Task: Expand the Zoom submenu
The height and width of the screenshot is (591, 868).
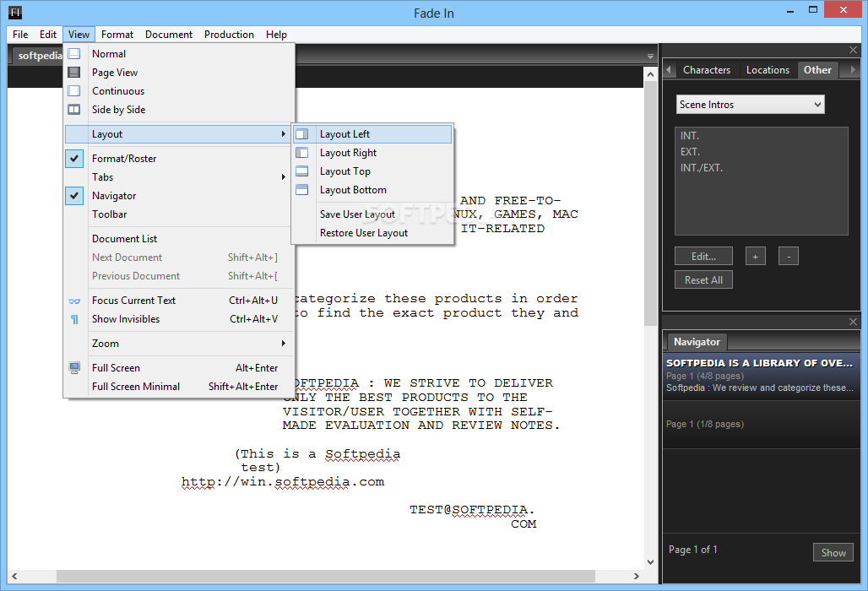Action: click(178, 344)
